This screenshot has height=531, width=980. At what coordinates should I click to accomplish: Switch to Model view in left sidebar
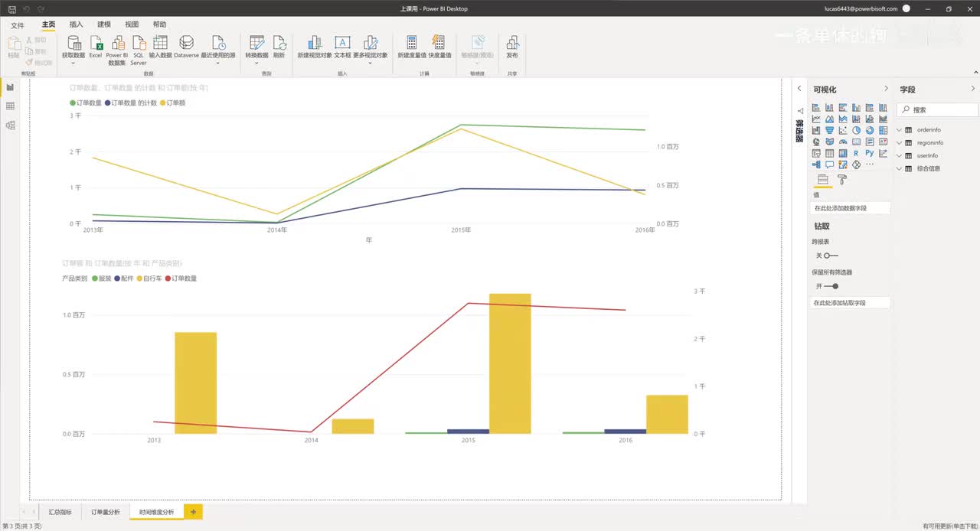pyautogui.click(x=10, y=125)
